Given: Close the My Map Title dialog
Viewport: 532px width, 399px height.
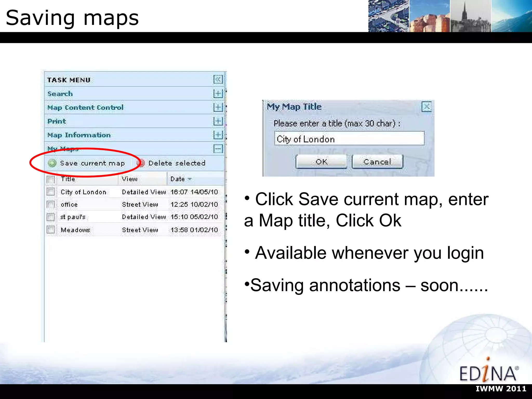Looking at the screenshot, I should 426,107.
